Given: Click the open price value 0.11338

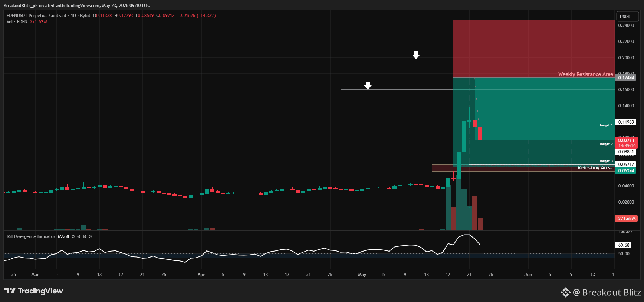Looking at the screenshot, I should click(x=104, y=16).
